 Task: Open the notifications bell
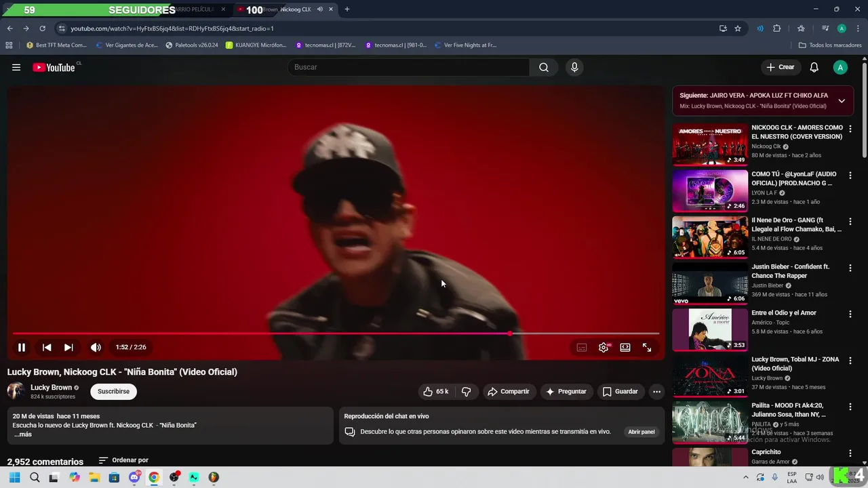814,67
